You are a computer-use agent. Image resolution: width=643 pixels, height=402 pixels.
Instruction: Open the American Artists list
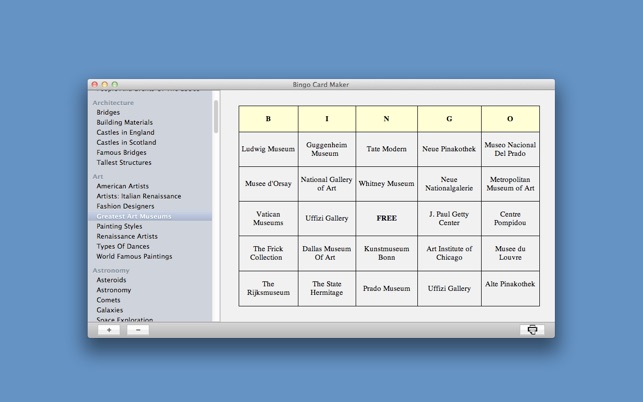(122, 186)
